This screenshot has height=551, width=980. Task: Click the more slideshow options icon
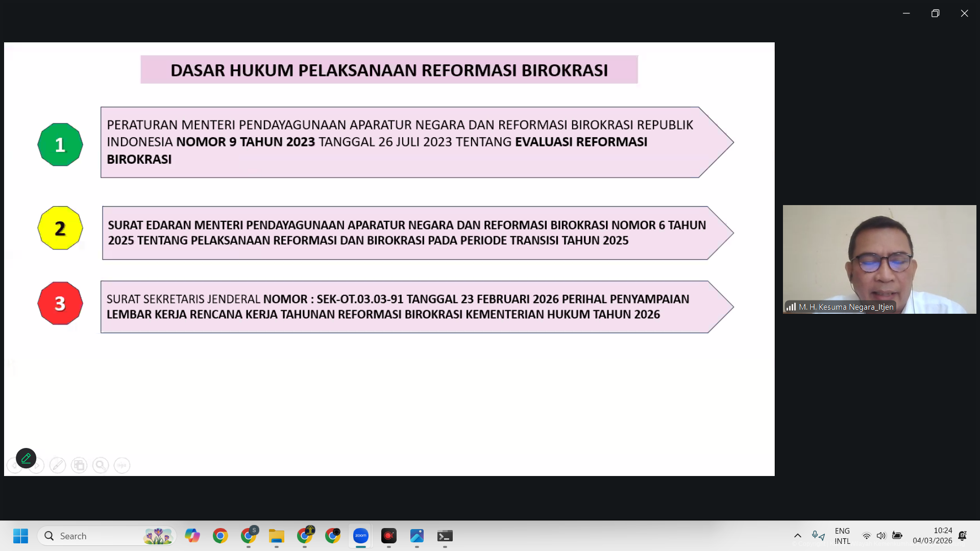[122, 465]
